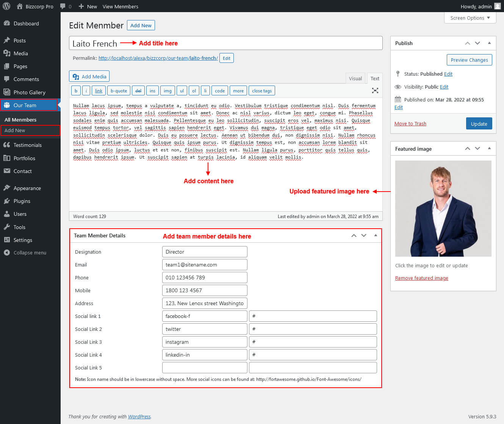Edit Public visibility setting
The width and height of the screenshot is (504, 424).
point(444,87)
